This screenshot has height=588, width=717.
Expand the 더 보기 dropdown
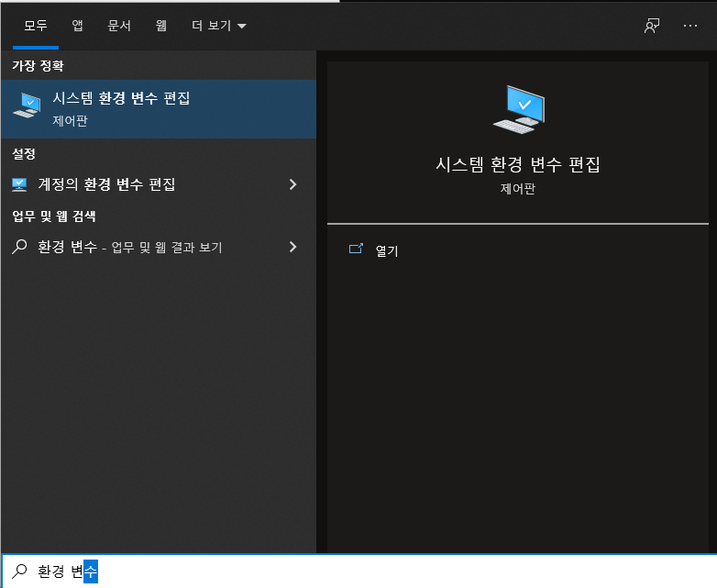(x=218, y=26)
